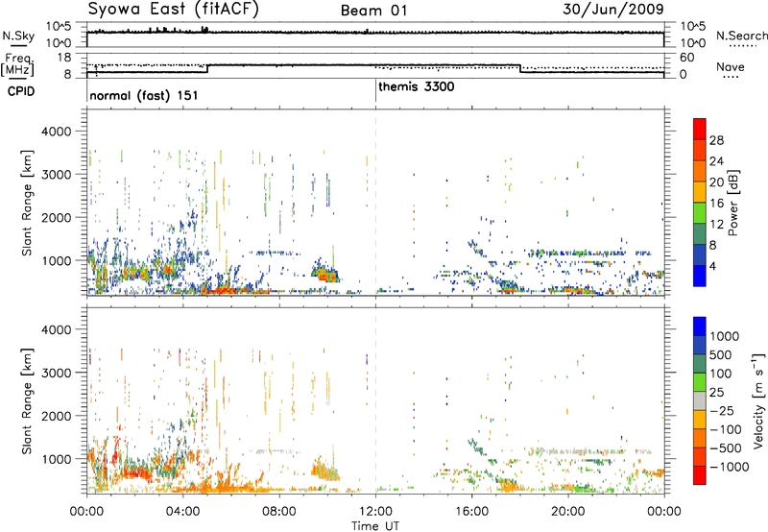The height and width of the screenshot is (532, 768).
Task: Click the red bottom of the Velocity color bar
Action: (700, 475)
